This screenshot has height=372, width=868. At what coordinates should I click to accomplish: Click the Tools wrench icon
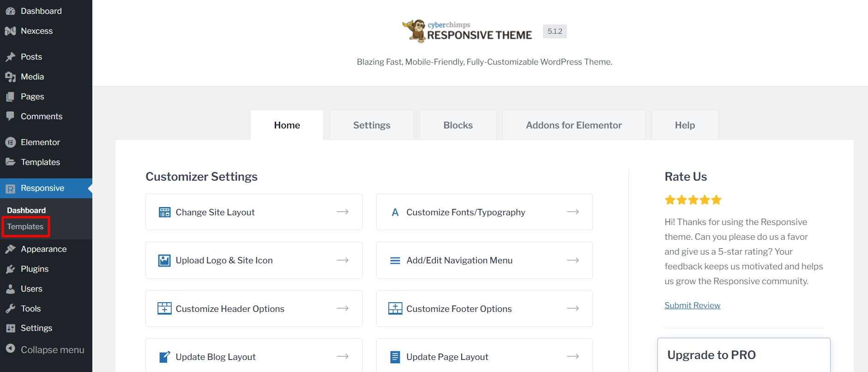(10, 309)
